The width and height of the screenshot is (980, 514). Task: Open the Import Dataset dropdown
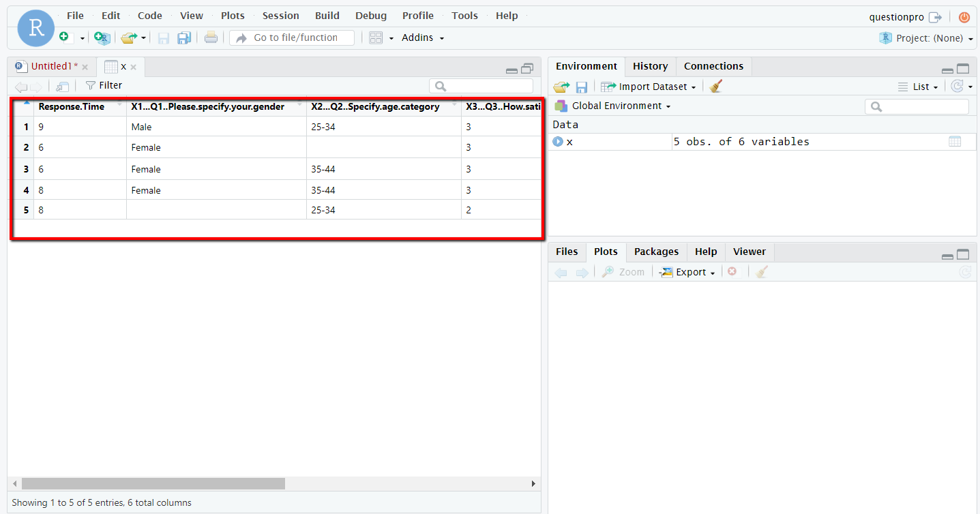649,87
